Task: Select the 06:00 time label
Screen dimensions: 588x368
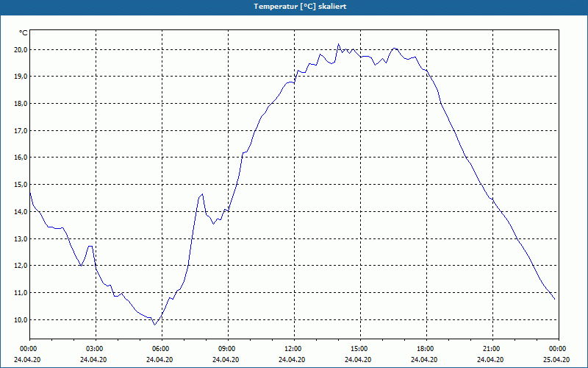Action: 162,349
